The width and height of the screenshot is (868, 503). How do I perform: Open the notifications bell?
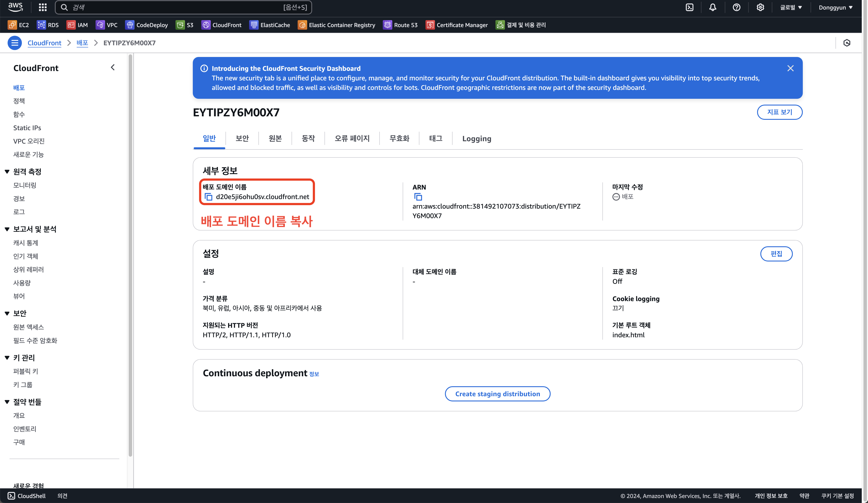(x=713, y=7)
